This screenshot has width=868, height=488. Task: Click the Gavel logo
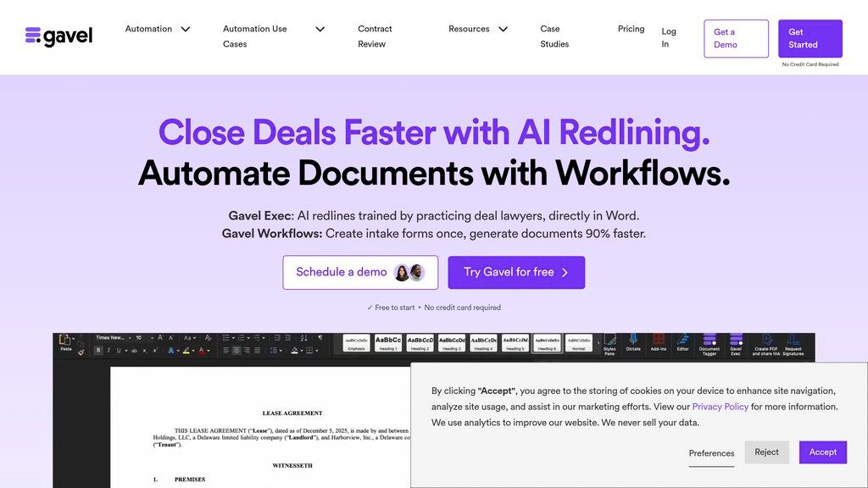tap(58, 36)
